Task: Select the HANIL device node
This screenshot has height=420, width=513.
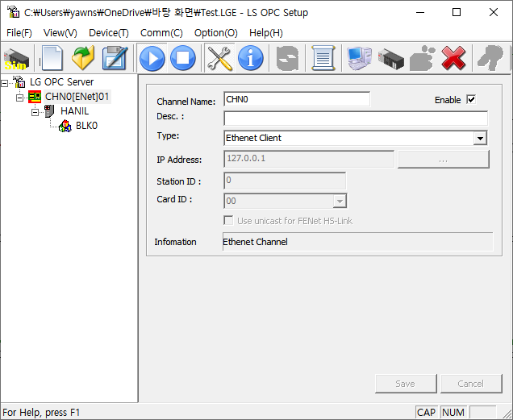Action: click(x=74, y=111)
